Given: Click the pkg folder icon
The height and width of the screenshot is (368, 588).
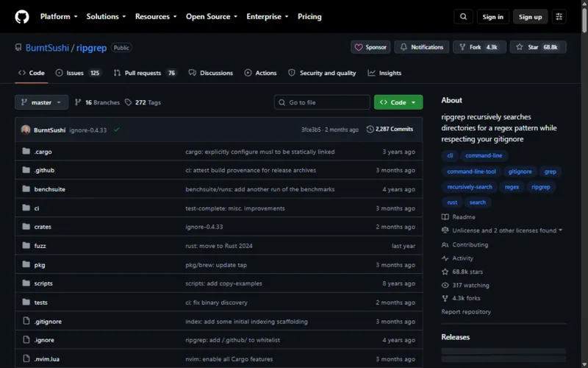Looking at the screenshot, I should pyautogui.click(x=26, y=264).
